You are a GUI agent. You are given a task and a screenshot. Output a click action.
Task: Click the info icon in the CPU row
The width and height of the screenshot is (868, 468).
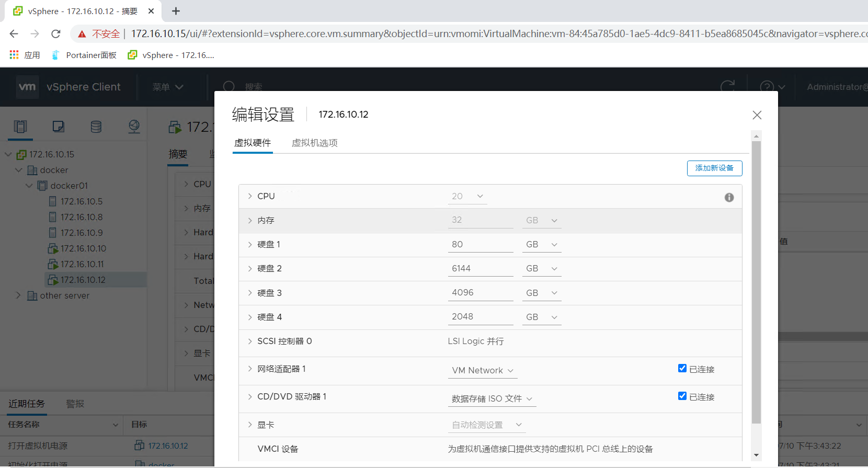pyautogui.click(x=729, y=197)
